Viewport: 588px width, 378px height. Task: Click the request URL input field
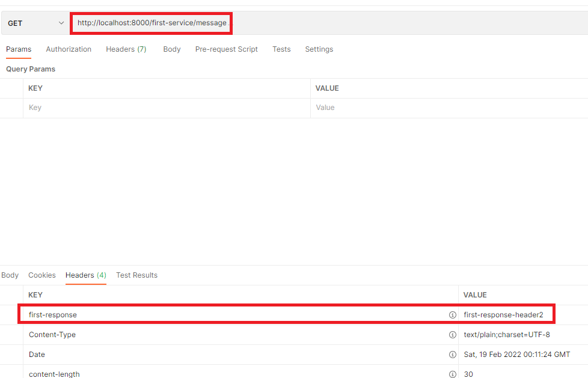click(x=330, y=23)
